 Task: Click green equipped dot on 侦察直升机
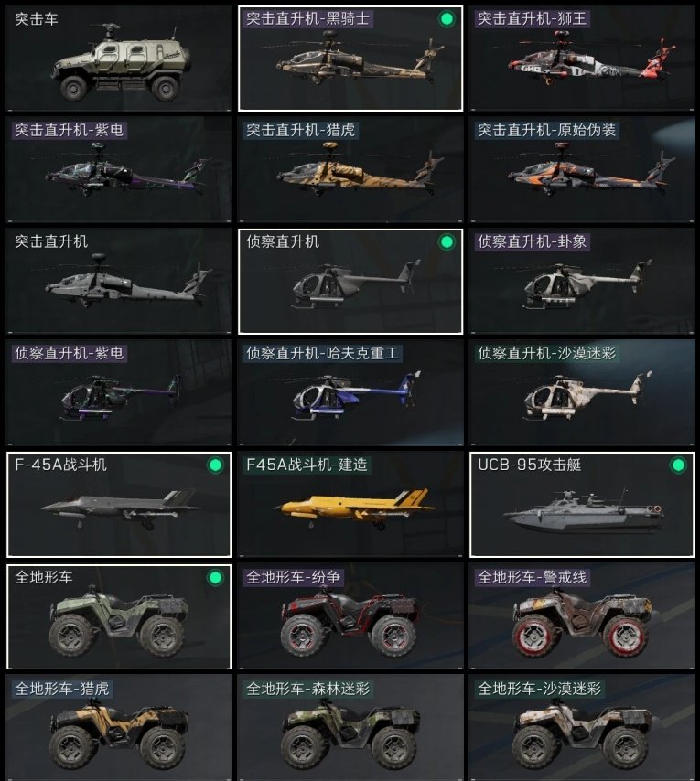pyautogui.click(x=447, y=242)
